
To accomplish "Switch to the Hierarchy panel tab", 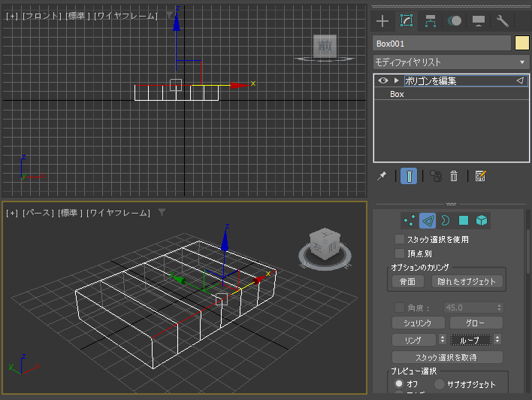I will point(431,21).
